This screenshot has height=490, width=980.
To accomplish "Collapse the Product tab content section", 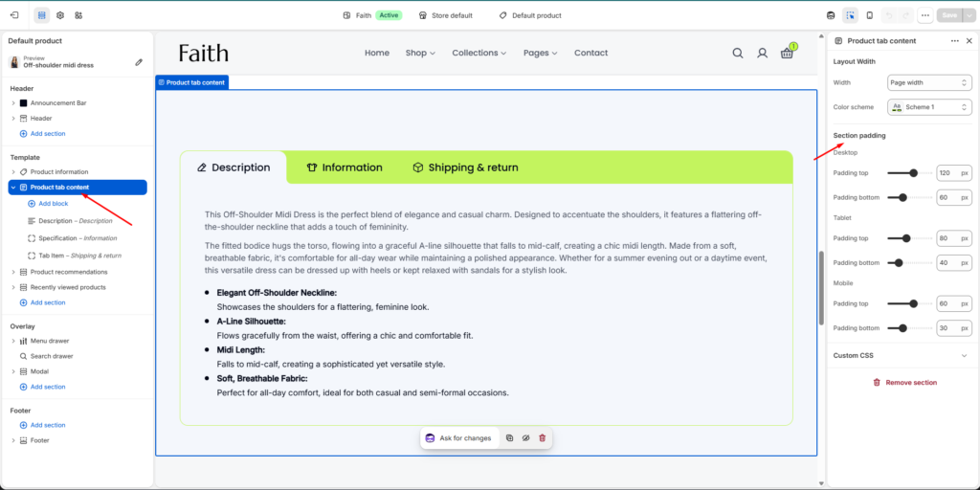I will 13,188.
